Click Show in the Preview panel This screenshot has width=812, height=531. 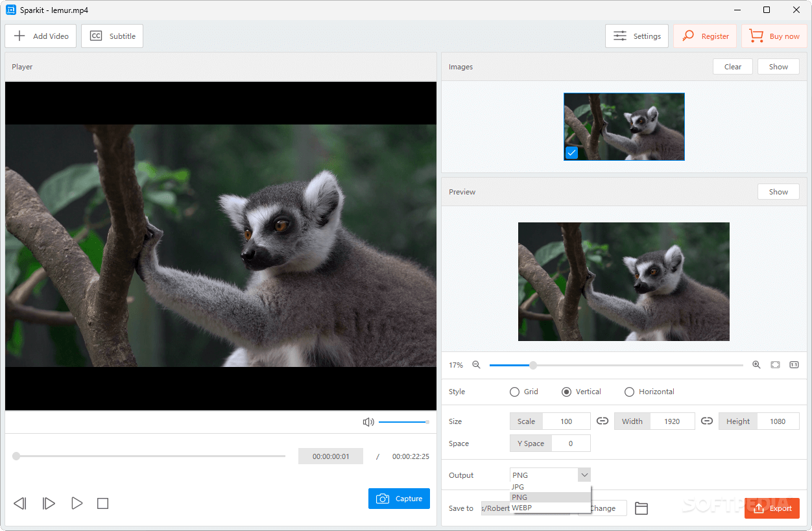778,192
